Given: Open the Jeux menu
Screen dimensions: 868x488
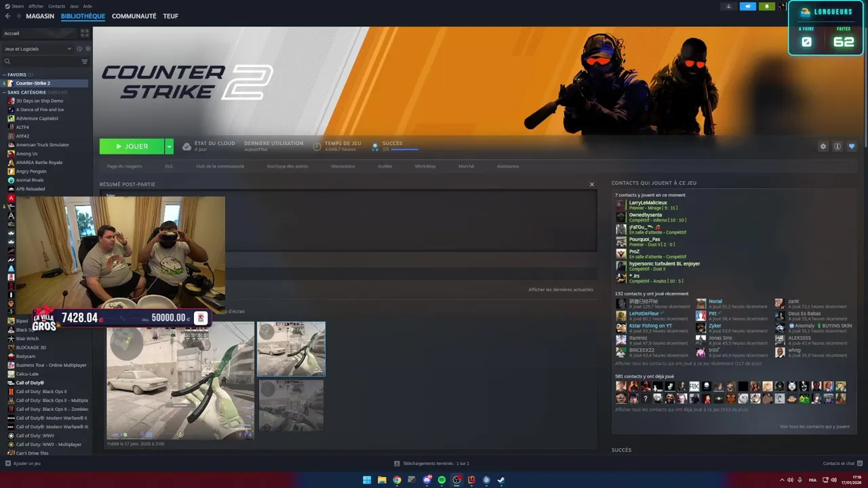Looking at the screenshot, I should 74,6.
